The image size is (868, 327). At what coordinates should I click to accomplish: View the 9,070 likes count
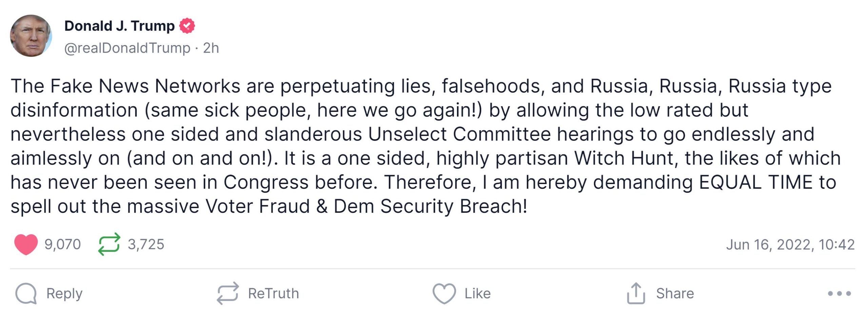(63, 244)
